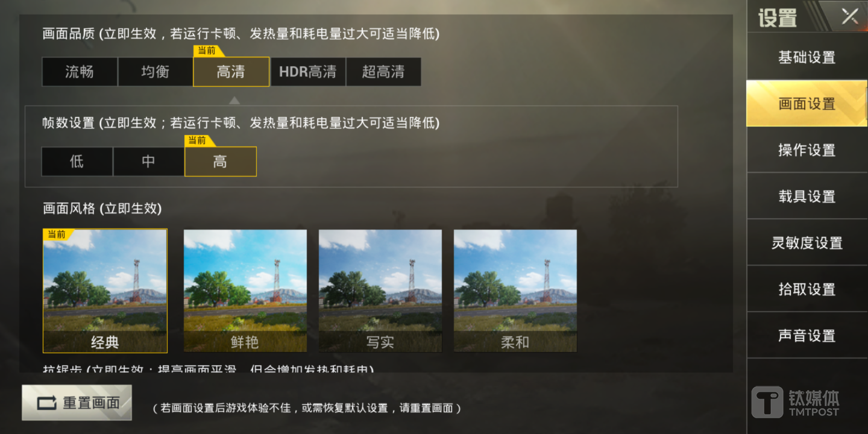Pick the 鲜艳 style thumbnail
868x434 pixels.
coord(245,291)
